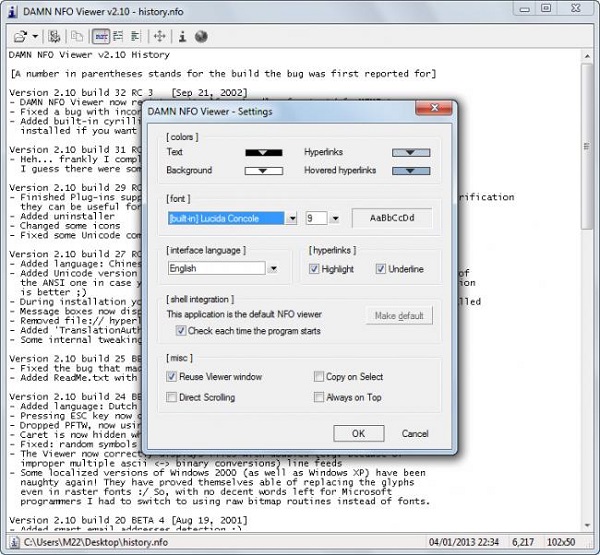Click the 04/01/2013 22:34 status entry

pyautogui.click(x=464, y=542)
